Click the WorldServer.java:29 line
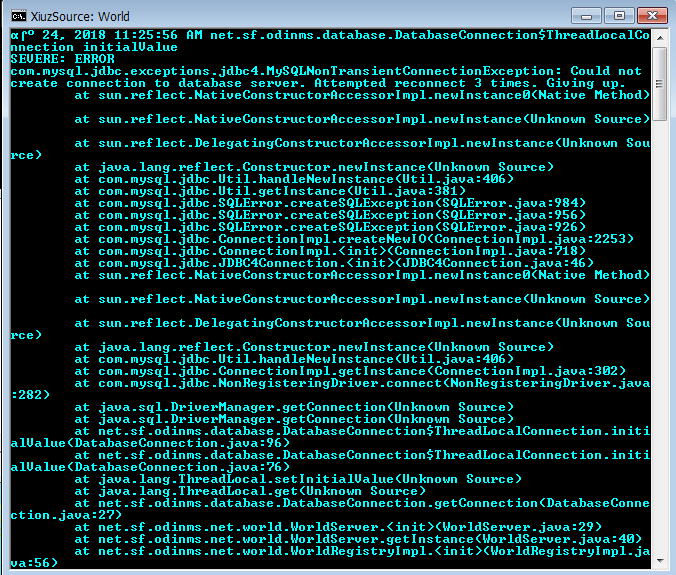This screenshot has width=676, height=575. coord(338,527)
